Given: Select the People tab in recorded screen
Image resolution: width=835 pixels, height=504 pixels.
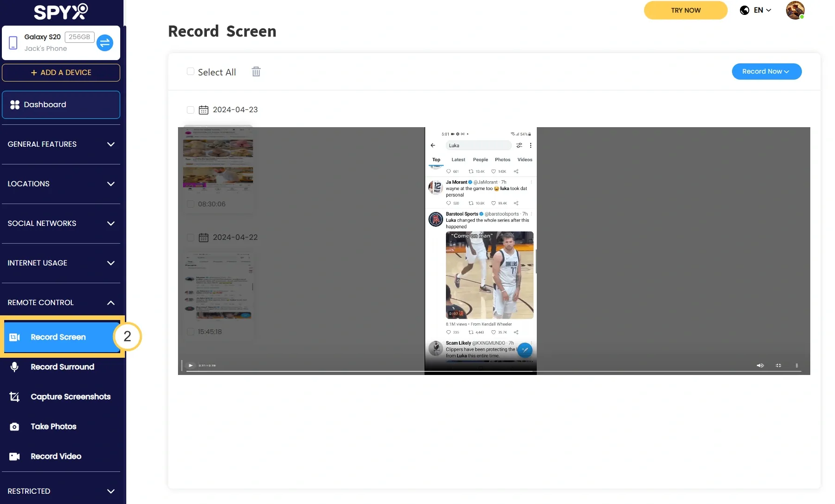Looking at the screenshot, I should click(x=480, y=160).
